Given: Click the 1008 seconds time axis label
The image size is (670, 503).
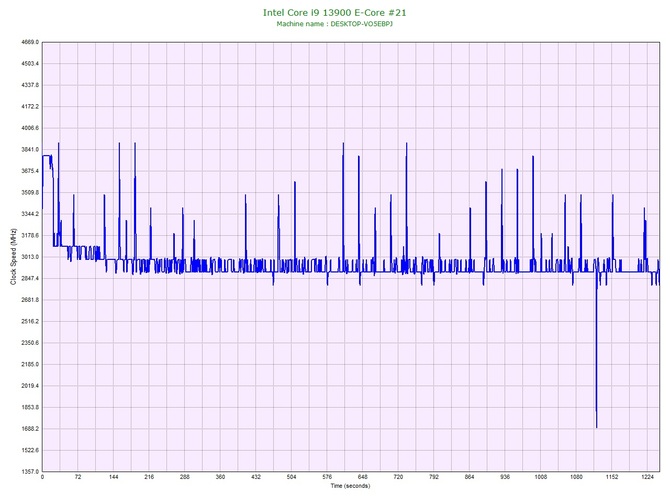Looking at the screenshot, I should click(541, 477).
